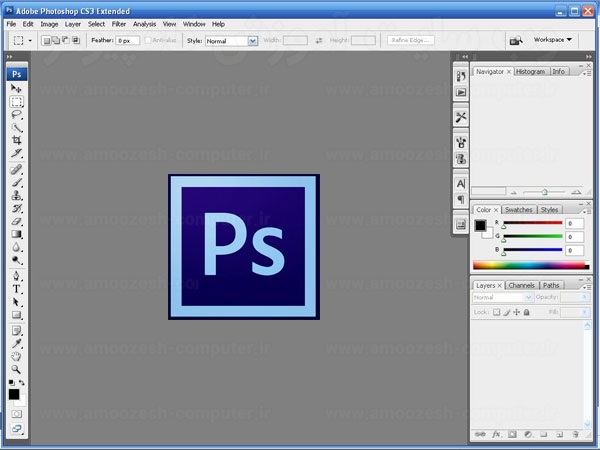The width and height of the screenshot is (600, 450).
Task: Select the Clone Stamp tool
Action: pyautogui.click(x=16, y=196)
